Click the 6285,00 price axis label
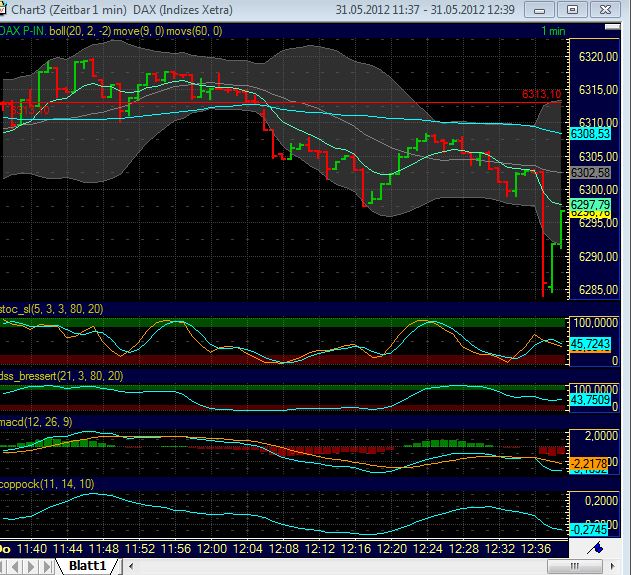Image resolution: width=631 pixels, height=575 pixels. tap(598, 289)
